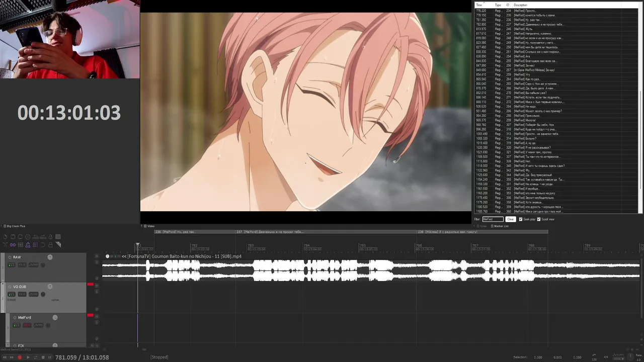This screenshot has width=644, height=362.
Task: Mute the RAW track in mixer strip
Action: tap(97, 256)
